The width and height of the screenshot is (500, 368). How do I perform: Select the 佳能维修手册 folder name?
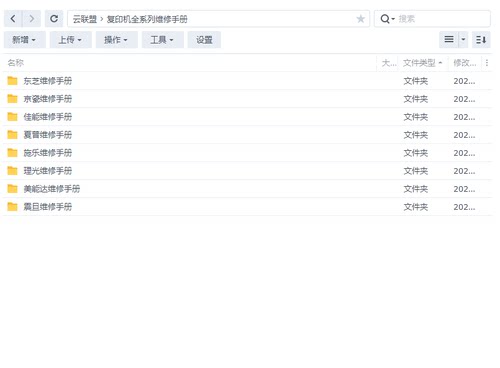(x=48, y=117)
